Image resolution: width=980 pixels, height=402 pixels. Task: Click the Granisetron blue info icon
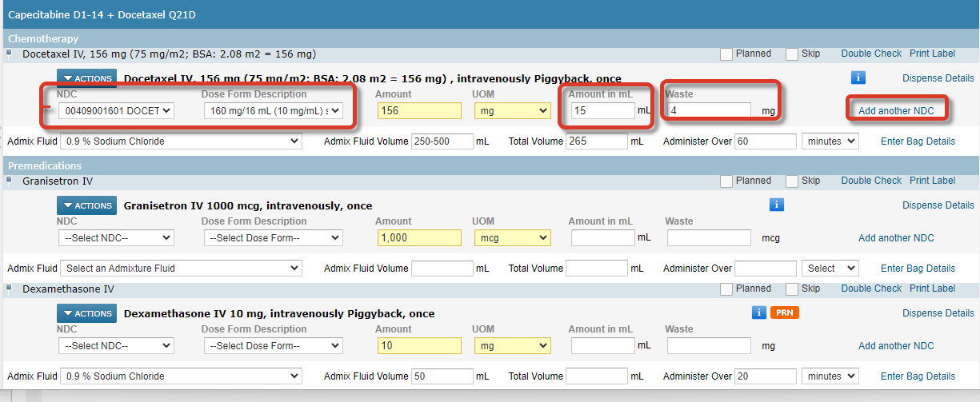[775, 205]
